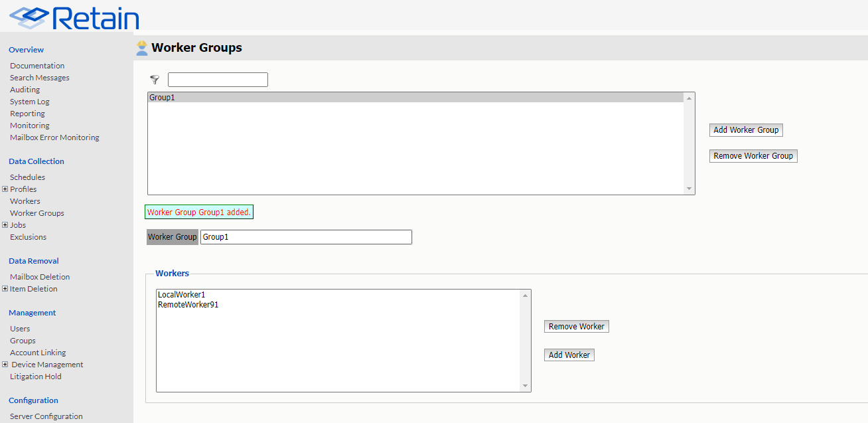868x423 pixels.
Task: Open Search Messages in sidebar
Action: [40, 78]
